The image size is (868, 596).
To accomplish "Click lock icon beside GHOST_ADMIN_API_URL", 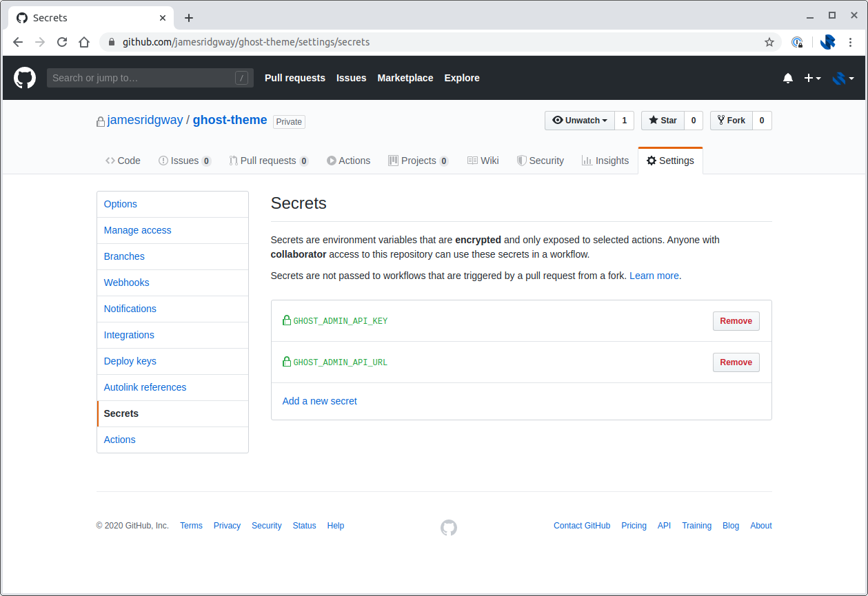I will click(x=287, y=362).
